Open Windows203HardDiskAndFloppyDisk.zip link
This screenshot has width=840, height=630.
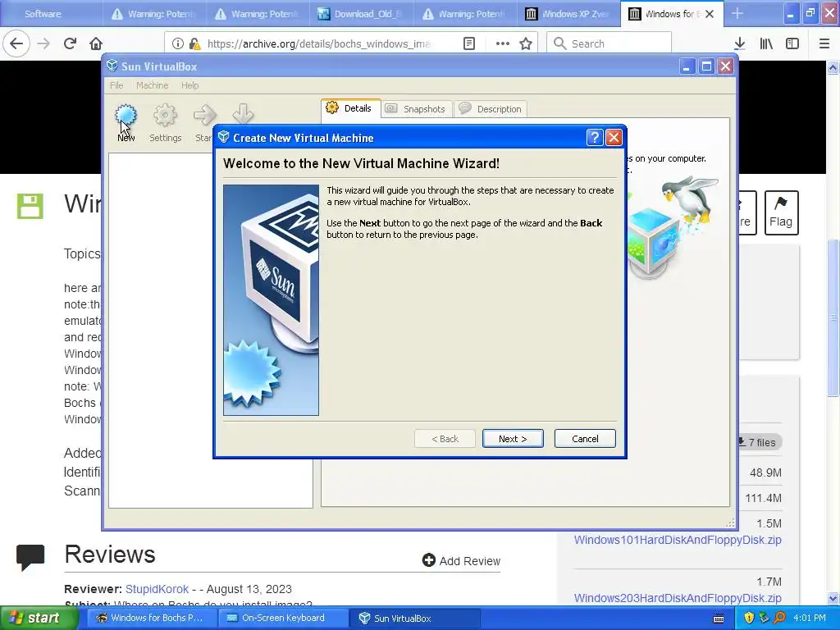678,598
